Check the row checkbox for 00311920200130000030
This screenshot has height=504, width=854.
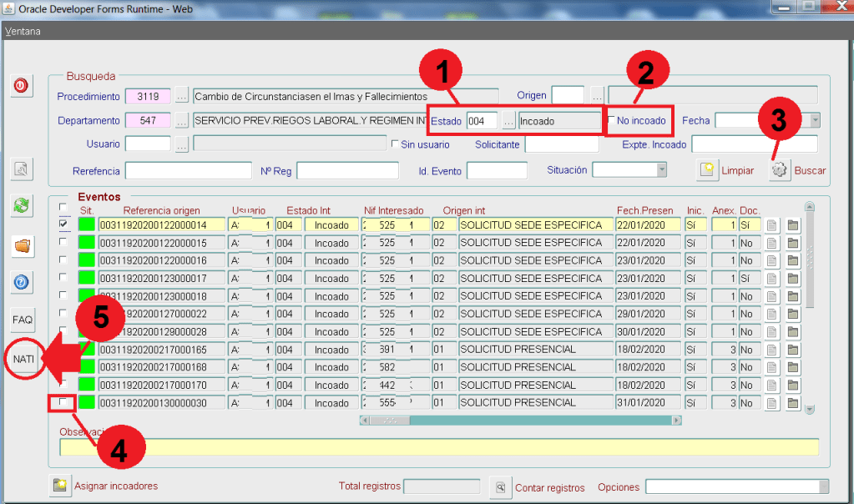click(x=63, y=403)
